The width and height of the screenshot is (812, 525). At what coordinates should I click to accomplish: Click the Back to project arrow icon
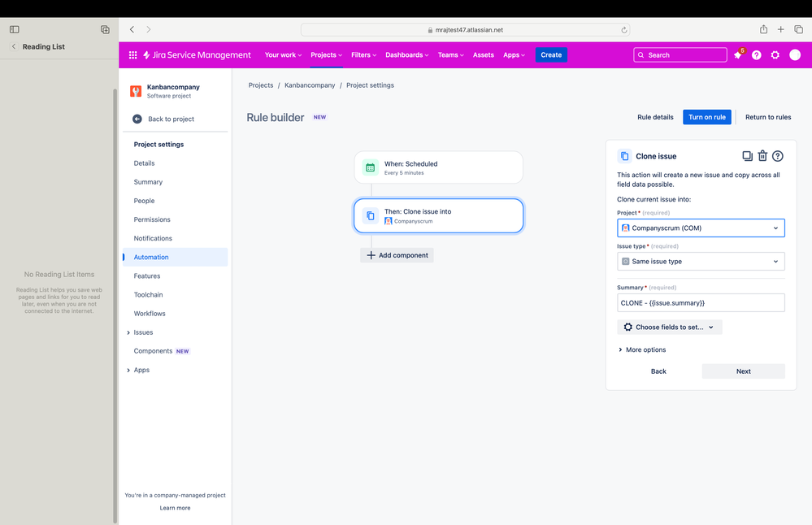pos(137,119)
